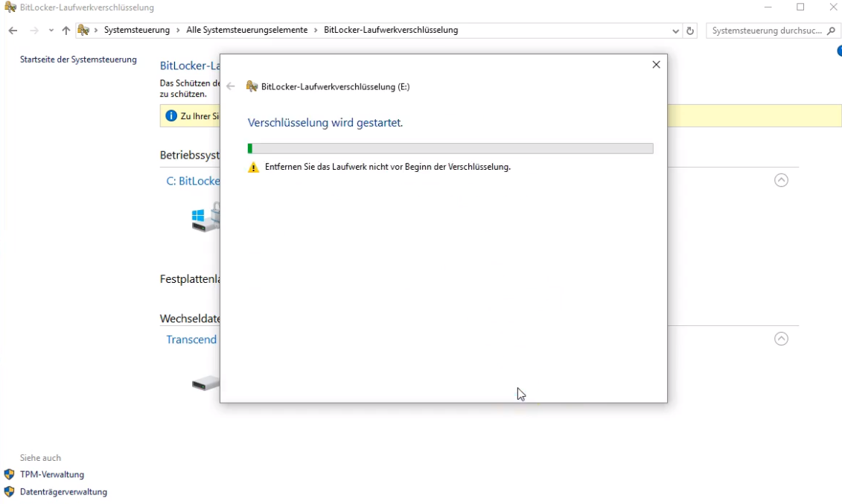This screenshot has height=504, width=842.
Task: Click the dialog's back arrow
Action: tap(231, 86)
